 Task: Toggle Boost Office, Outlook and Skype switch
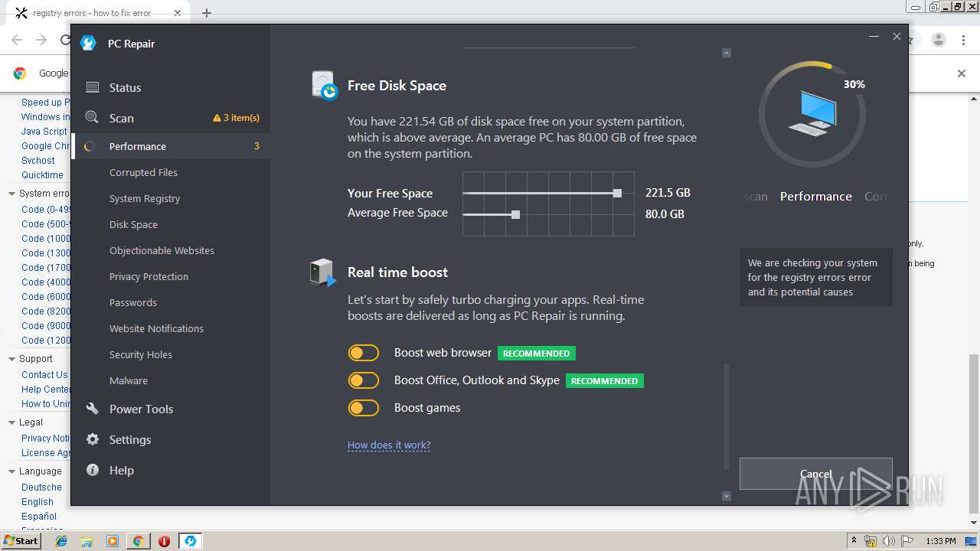(x=364, y=380)
